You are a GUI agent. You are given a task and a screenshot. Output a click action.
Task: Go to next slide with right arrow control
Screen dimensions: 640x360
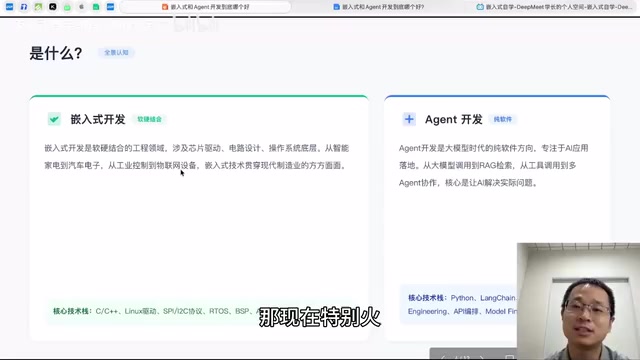pyautogui.click(x=482, y=358)
